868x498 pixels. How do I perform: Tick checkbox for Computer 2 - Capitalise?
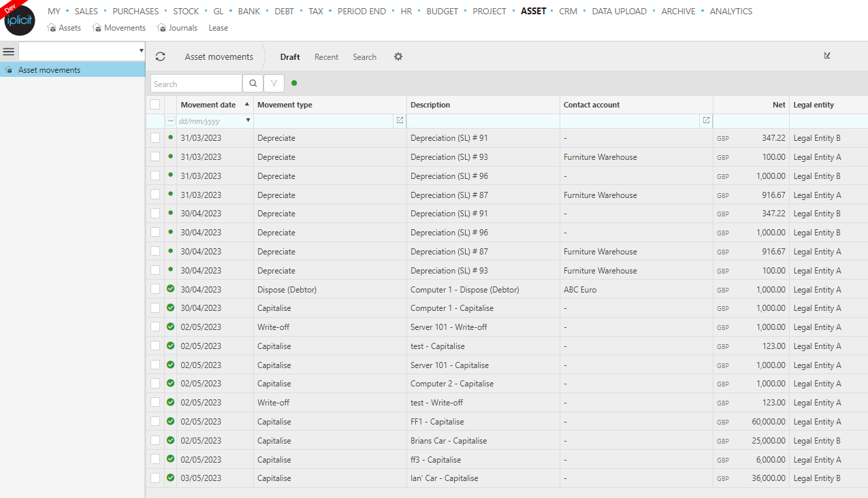[x=155, y=383]
